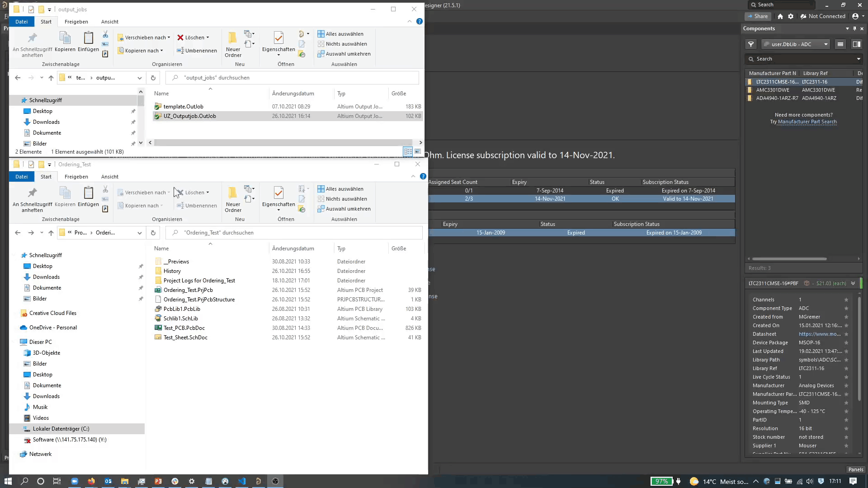This screenshot has height=488, width=868.
Task: Switch to Ansicht tab in Ordering_Test window
Action: click(x=109, y=177)
